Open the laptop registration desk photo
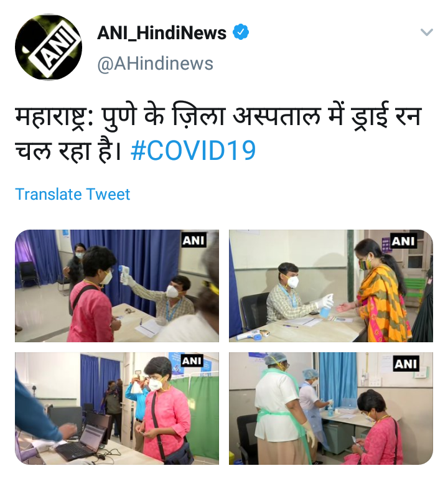Screen dimensions: 448x486 click(117, 408)
